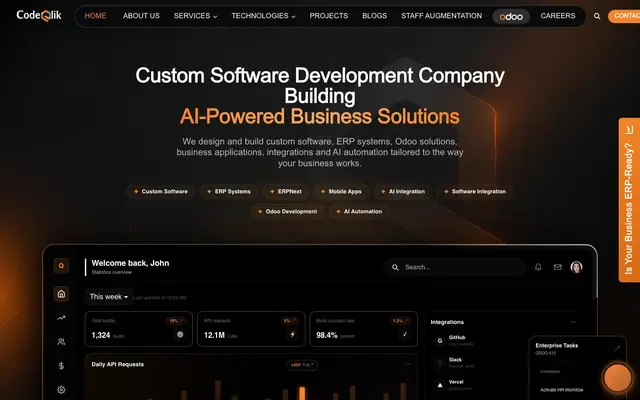The width and height of the screenshot is (640, 400).
Task: Go to the HOME nav item
Action: tap(95, 16)
